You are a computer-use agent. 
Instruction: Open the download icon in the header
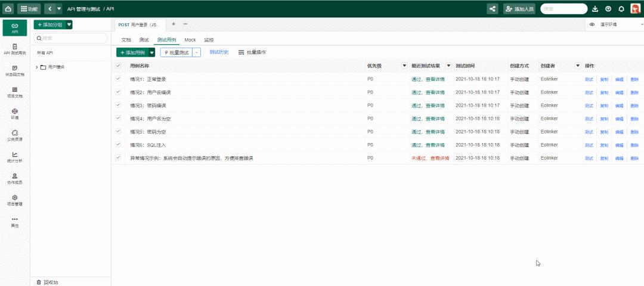click(595, 8)
